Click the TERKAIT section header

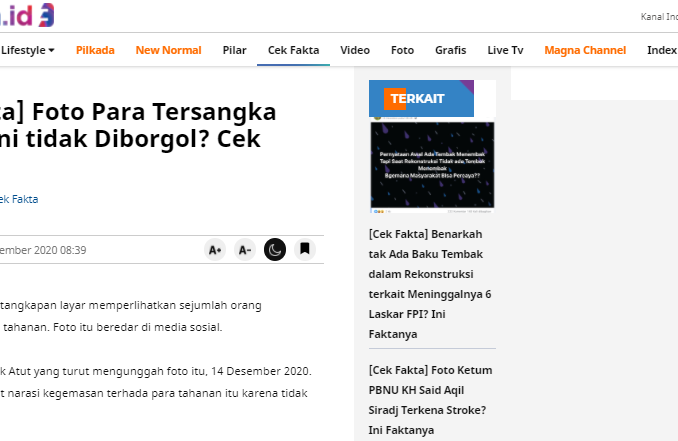click(x=421, y=99)
